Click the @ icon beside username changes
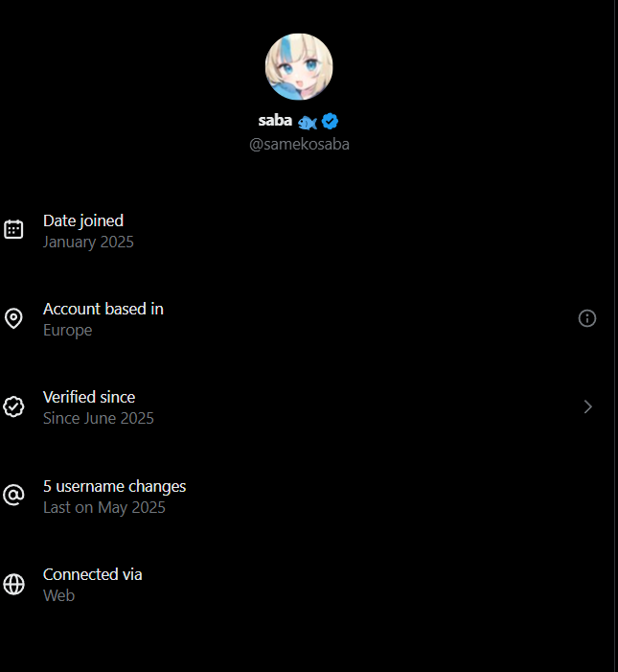This screenshot has height=672, width=618. point(13,496)
